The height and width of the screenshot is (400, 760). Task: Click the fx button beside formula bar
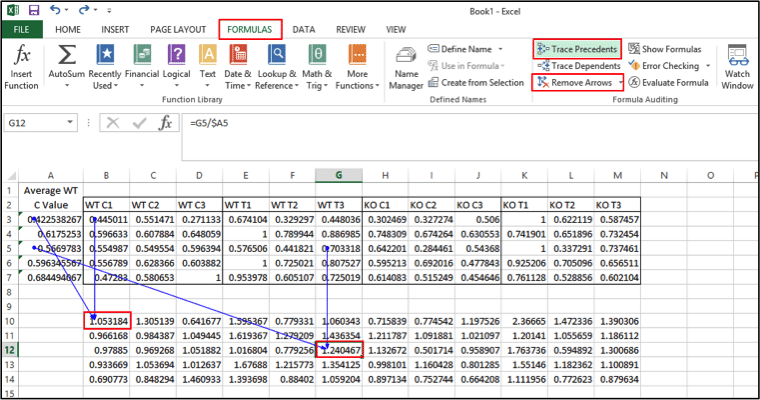click(165, 123)
